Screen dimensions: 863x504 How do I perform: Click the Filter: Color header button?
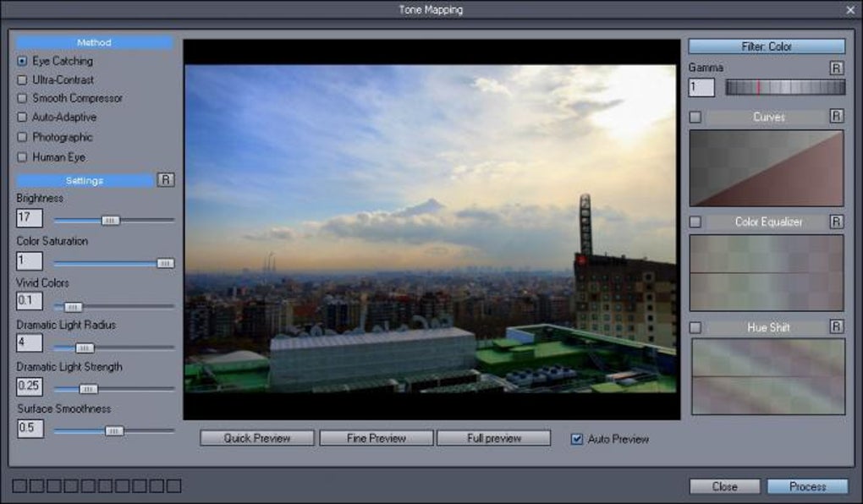pyautogui.click(x=767, y=47)
